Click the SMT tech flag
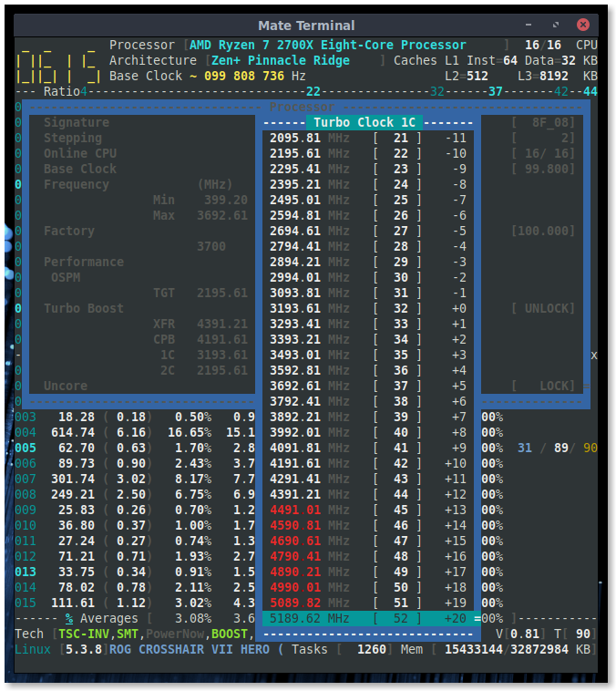 [x=128, y=634]
